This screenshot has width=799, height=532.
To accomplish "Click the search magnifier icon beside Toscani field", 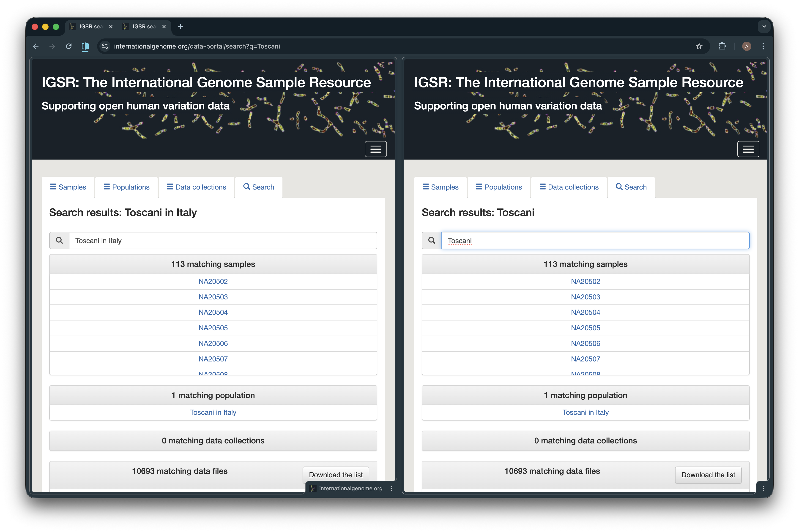I will point(432,240).
